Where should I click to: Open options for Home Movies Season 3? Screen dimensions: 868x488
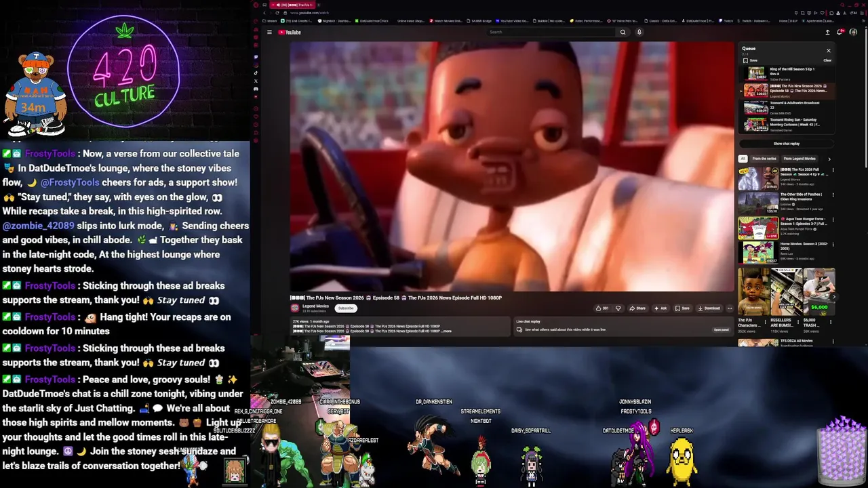coord(833,245)
